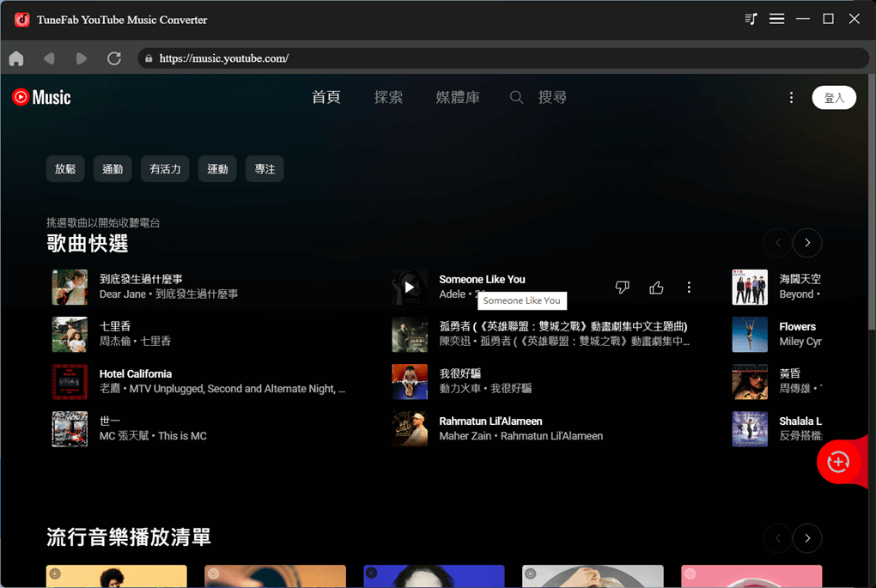Select the 有活力 mood chip
876x588 pixels.
(165, 168)
